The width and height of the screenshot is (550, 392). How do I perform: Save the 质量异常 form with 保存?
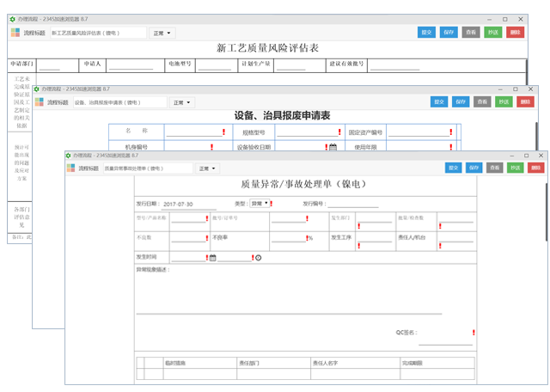point(474,168)
